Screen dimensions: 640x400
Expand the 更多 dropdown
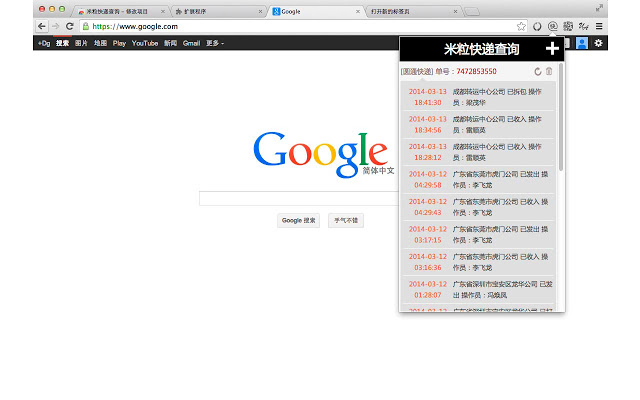pyautogui.click(x=215, y=43)
